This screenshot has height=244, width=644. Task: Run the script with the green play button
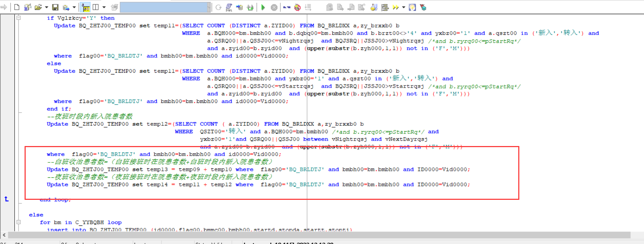[x=263, y=7]
